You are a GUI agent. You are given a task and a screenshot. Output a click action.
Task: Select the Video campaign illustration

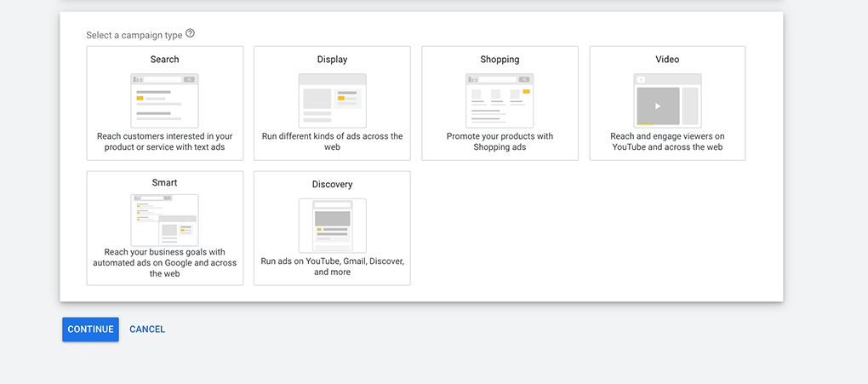point(667,100)
